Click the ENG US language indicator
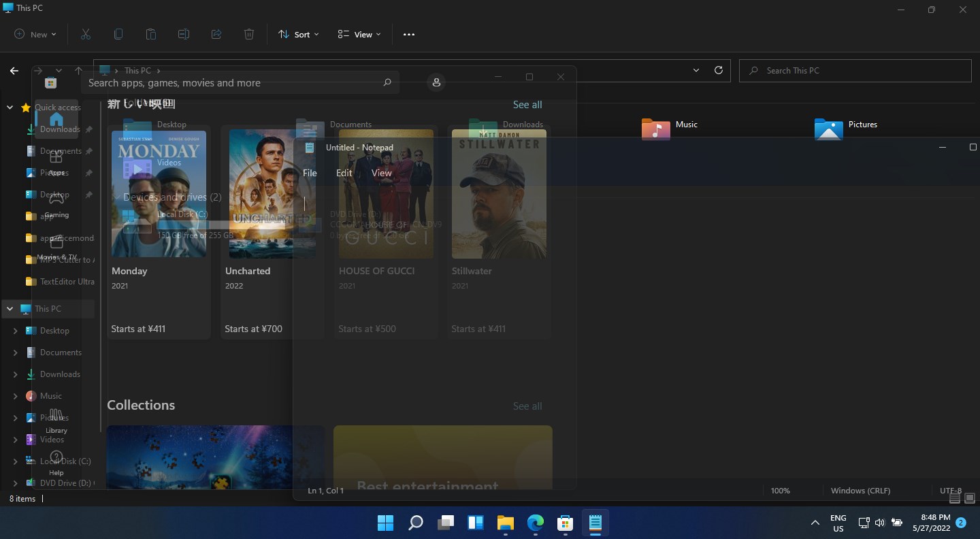 pyautogui.click(x=838, y=523)
